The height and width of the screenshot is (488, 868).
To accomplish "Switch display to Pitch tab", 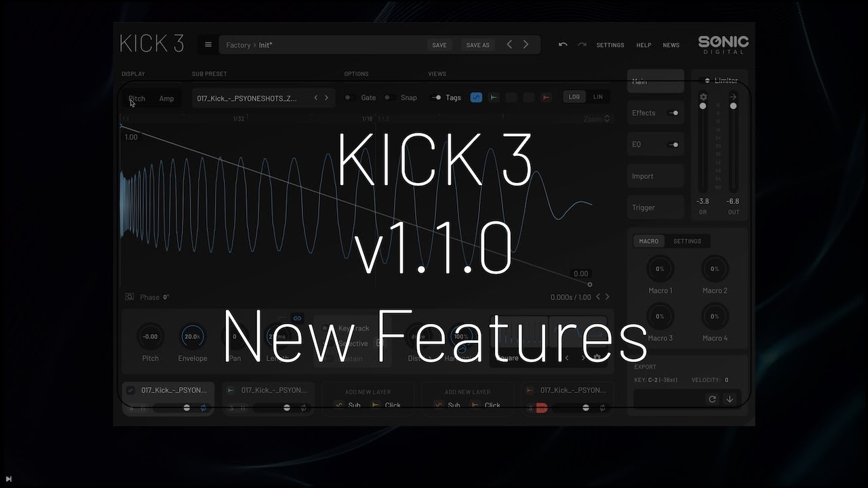I will (137, 98).
